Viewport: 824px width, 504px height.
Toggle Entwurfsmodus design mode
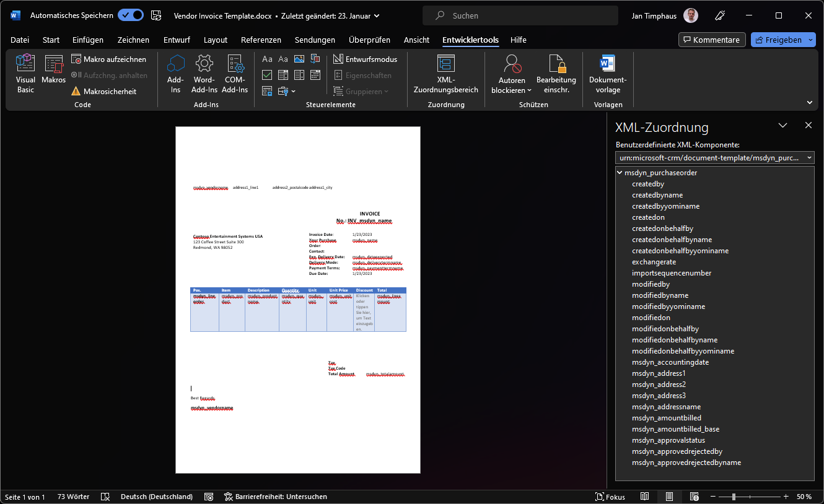coord(366,59)
